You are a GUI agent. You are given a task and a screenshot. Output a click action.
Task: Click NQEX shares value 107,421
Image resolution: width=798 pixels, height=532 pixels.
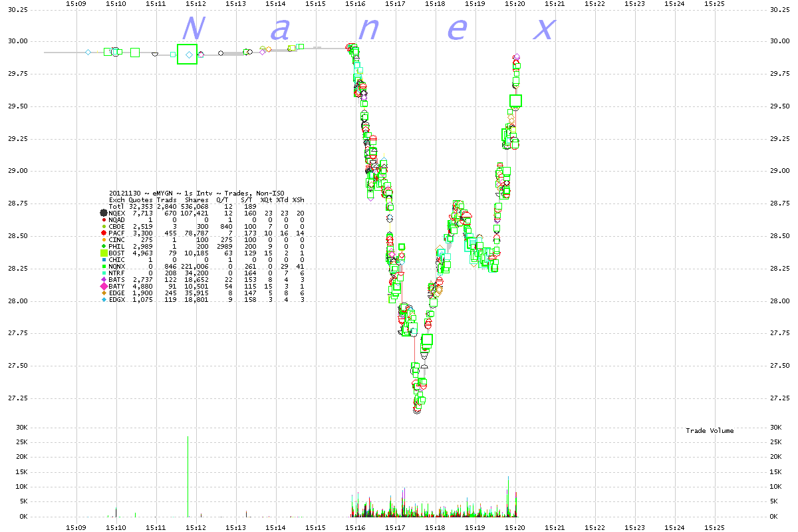pyautogui.click(x=194, y=213)
